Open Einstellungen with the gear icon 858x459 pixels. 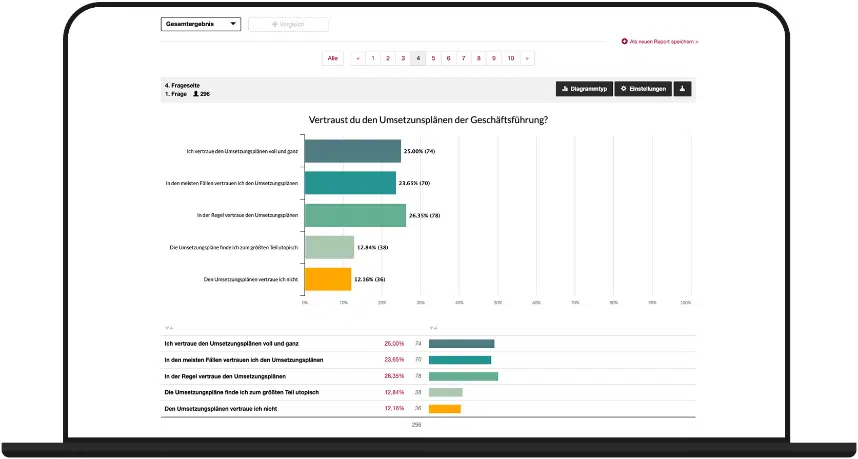[642, 89]
